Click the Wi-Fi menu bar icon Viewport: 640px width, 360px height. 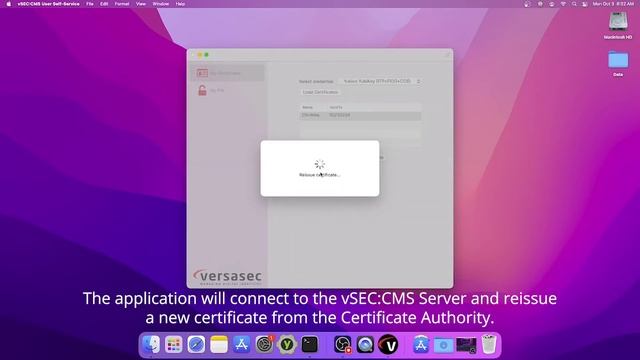563,4
